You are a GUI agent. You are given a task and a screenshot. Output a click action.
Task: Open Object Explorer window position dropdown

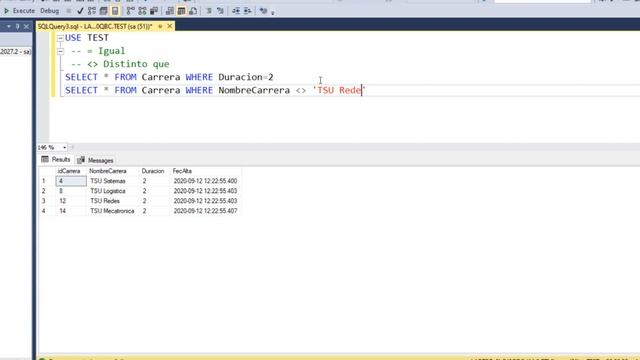[x=9, y=27]
